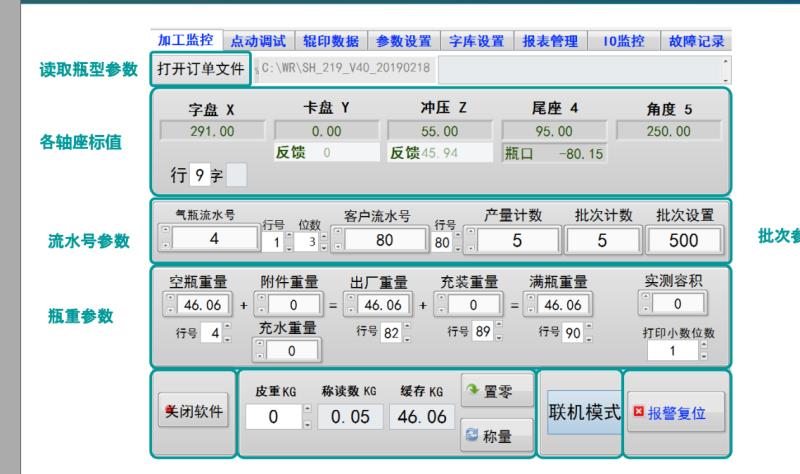Click 打开订单文件 button
The height and width of the screenshot is (474, 800).
[201, 70]
